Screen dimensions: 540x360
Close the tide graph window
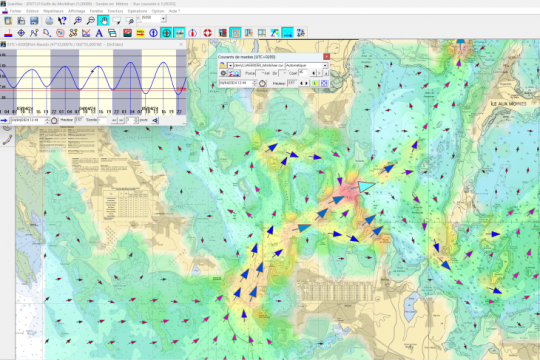181,44
